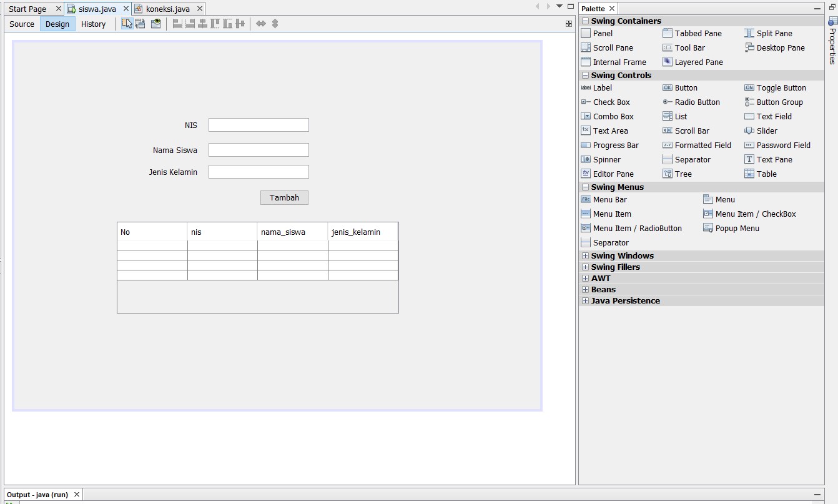Image resolution: width=838 pixels, height=504 pixels.
Task: Open the Source view of siswa.java
Action: coord(21,24)
